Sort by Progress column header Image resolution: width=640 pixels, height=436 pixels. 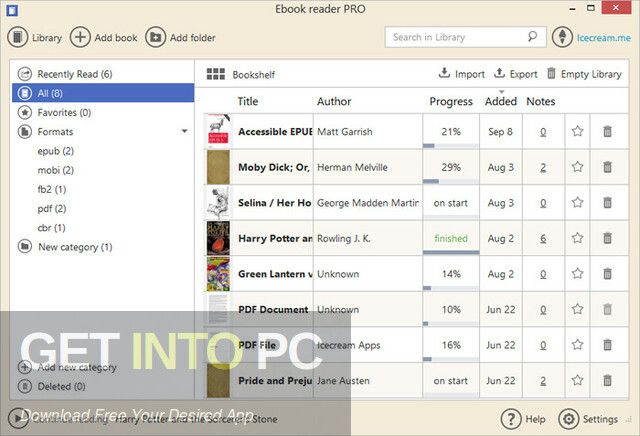click(x=451, y=102)
